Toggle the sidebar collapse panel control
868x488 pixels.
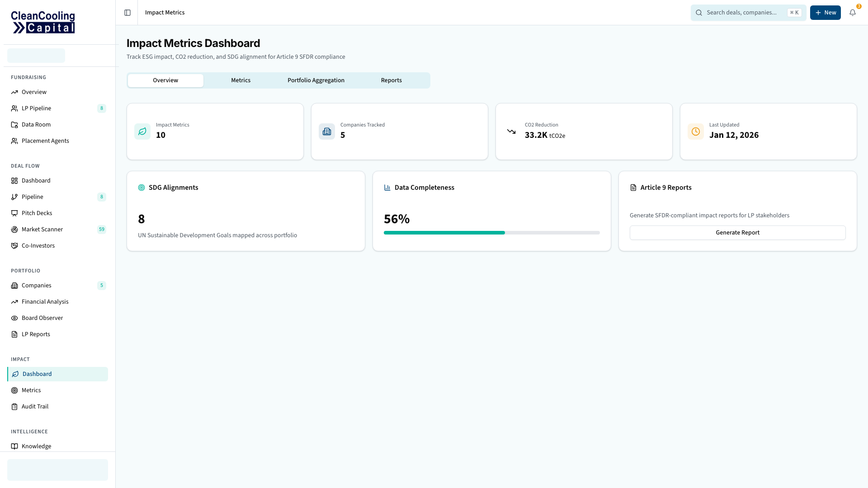(127, 12)
